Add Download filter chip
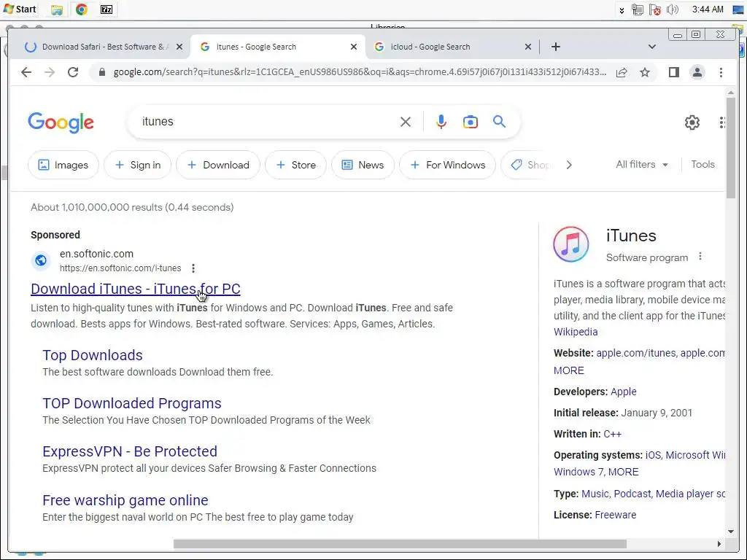The image size is (747, 560). 218,165
